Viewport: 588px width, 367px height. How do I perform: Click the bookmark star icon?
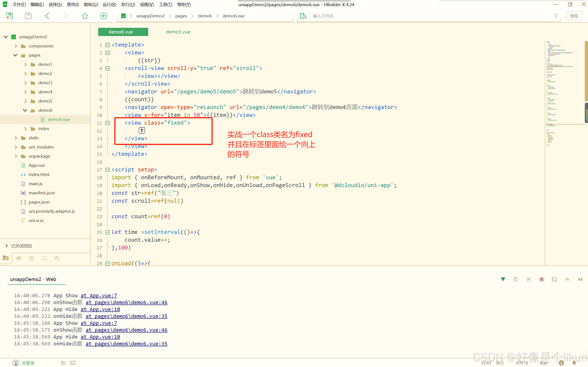point(85,16)
